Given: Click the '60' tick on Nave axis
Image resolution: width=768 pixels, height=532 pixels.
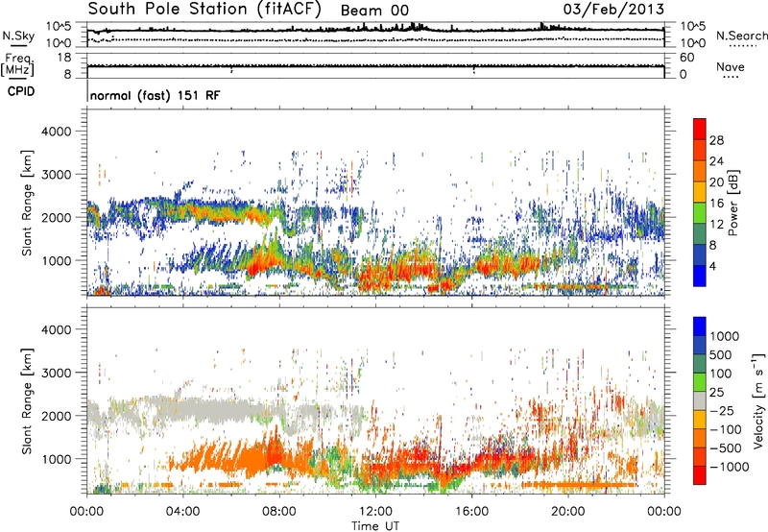Looking at the screenshot, I should tap(686, 58).
